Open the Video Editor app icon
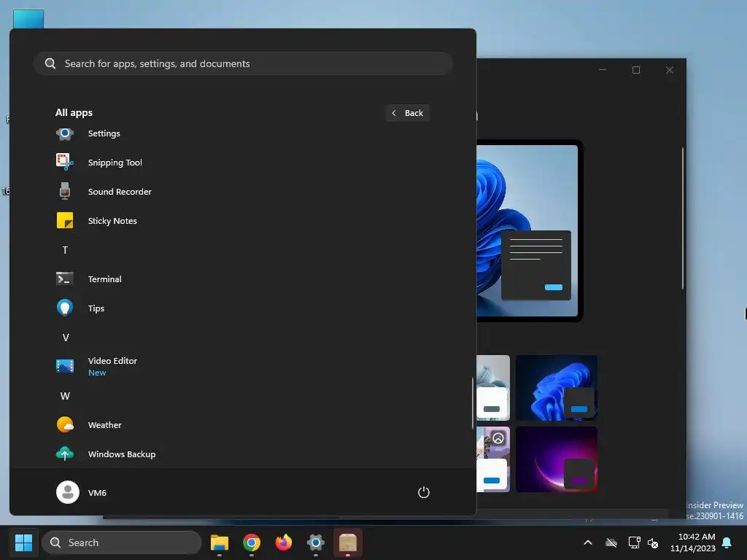 (x=65, y=366)
